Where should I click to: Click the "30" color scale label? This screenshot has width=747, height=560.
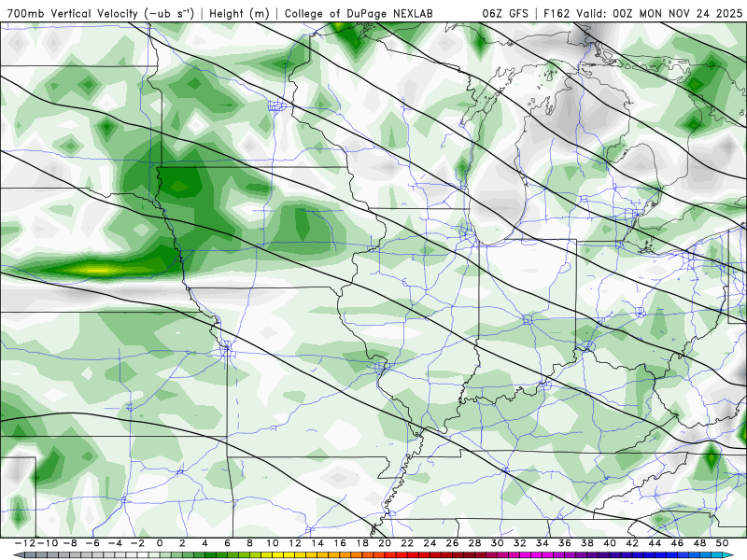(498, 543)
